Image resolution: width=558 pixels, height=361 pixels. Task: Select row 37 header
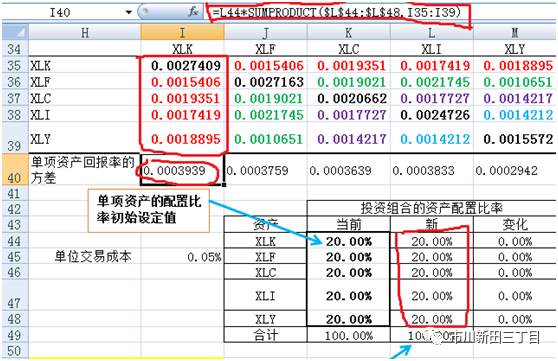[15, 98]
